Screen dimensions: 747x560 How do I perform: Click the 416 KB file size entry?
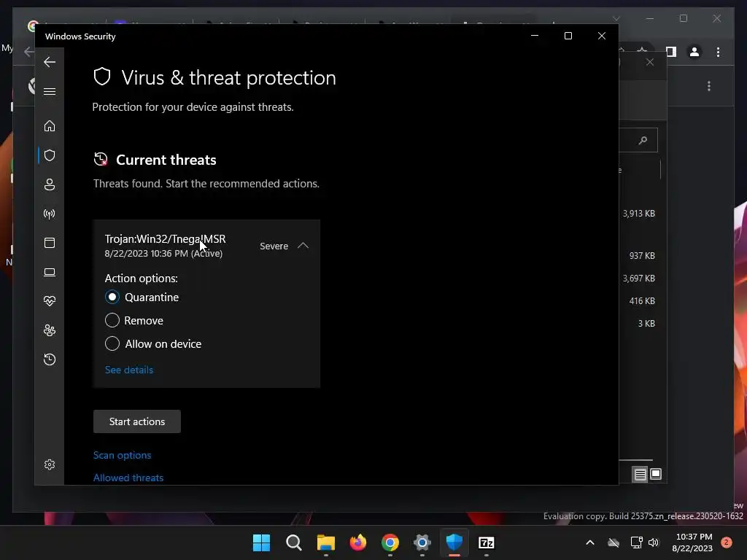point(642,301)
